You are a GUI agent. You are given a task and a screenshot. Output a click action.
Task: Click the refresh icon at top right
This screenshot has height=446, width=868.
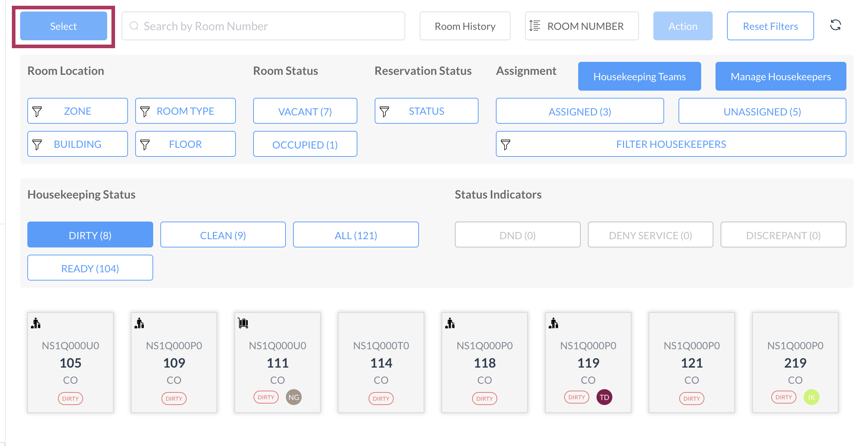(x=835, y=25)
